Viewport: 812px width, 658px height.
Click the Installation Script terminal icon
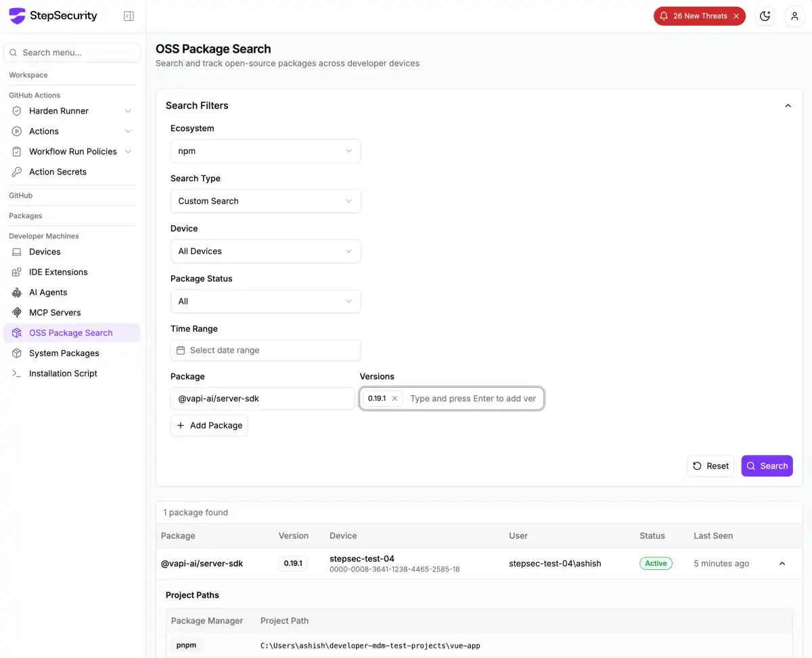click(17, 374)
